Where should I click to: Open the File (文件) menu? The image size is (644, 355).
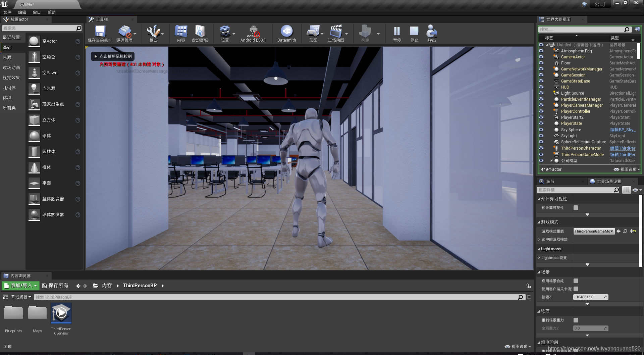[x=7, y=12]
